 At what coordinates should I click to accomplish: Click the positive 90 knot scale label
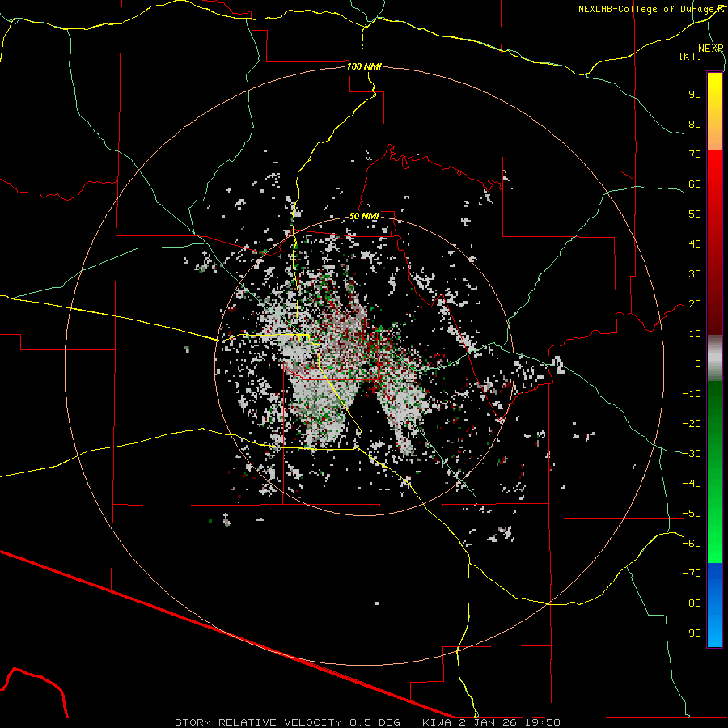click(695, 95)
